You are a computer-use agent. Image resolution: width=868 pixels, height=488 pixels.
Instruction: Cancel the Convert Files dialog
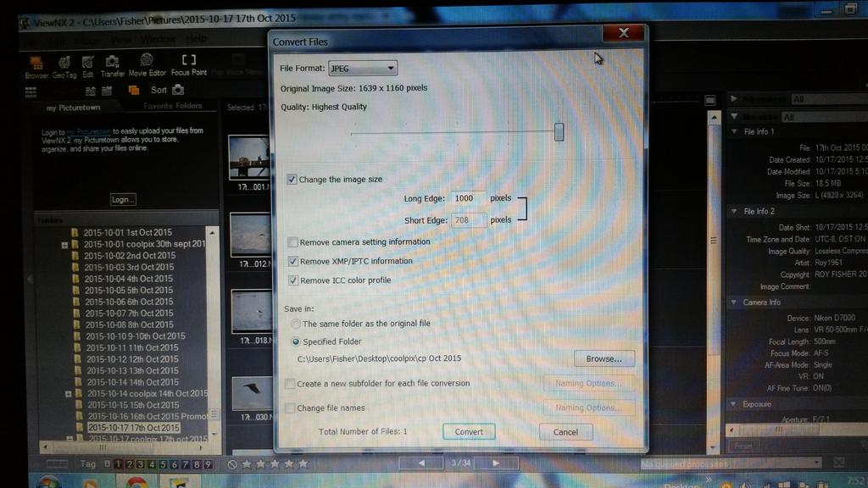[565, 432]
